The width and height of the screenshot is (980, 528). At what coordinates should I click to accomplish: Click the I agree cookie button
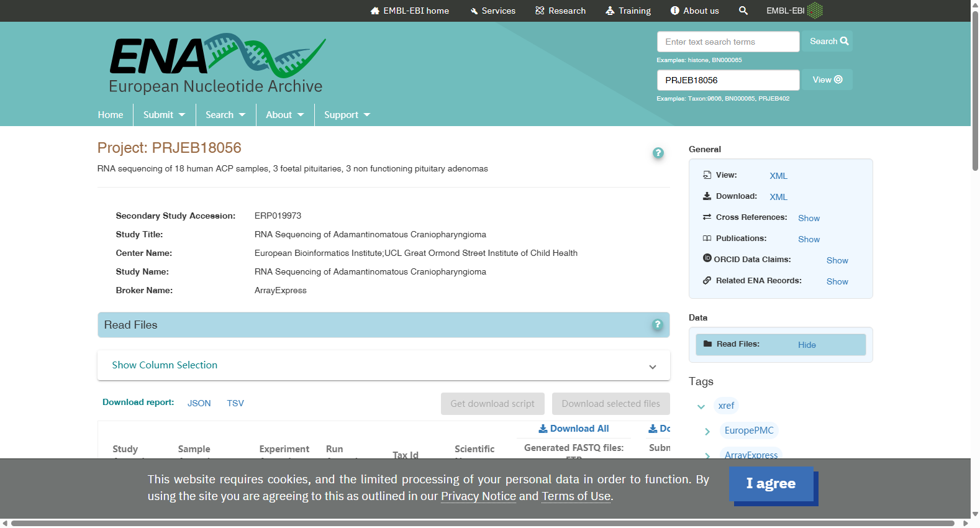[771, 484]
